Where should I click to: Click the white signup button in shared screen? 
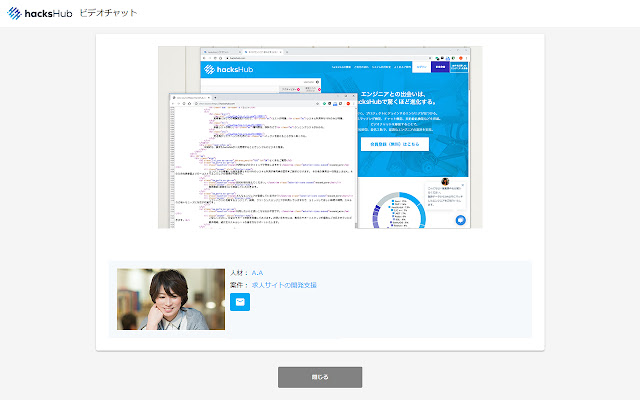click(x=395, y=144)
